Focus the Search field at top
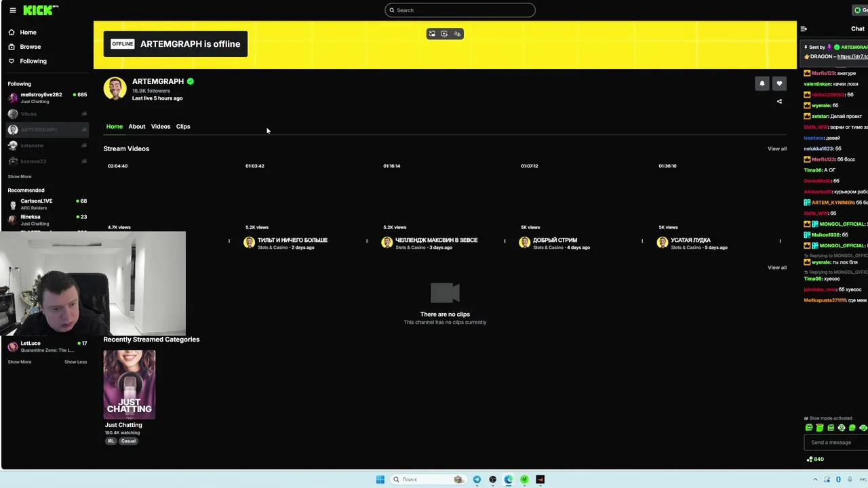868x488 pixels. pos(460,10)
